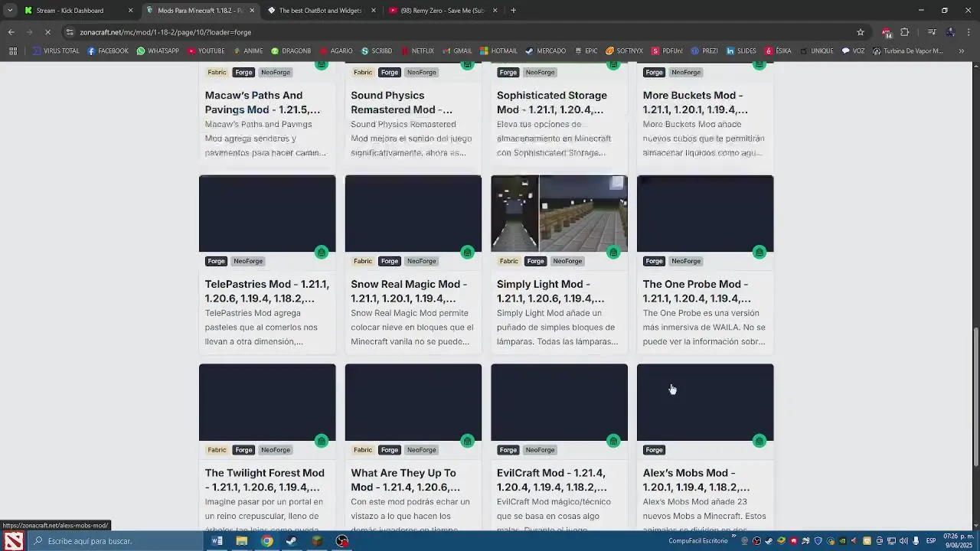Open the YOUTUBE bookmark
The height and width of the screenshot is (551, 980).
pos(206,51)
